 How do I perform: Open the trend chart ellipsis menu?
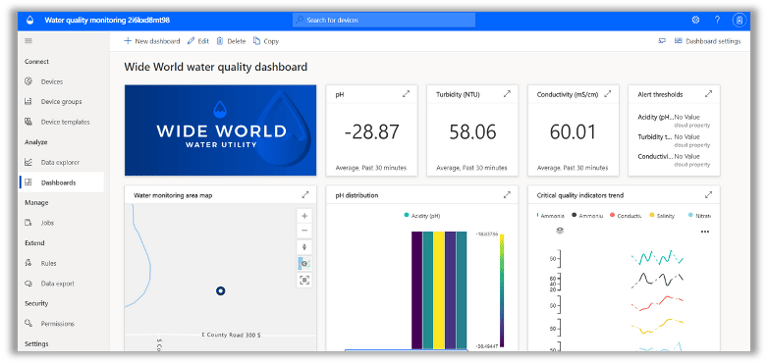pos(705,232)
